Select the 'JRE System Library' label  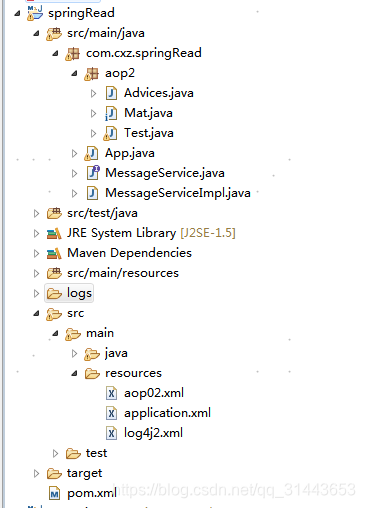(121, 233)
